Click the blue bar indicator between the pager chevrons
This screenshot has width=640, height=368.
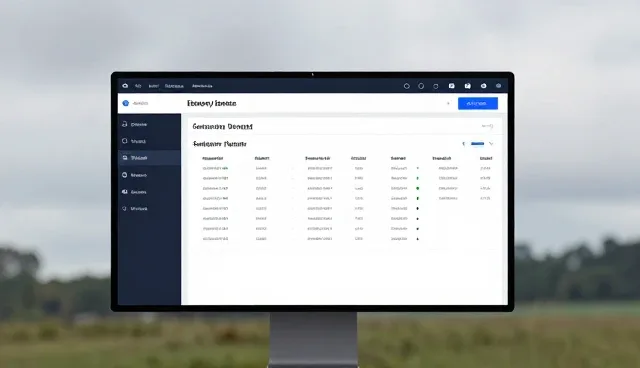click(x=477, y=144)
